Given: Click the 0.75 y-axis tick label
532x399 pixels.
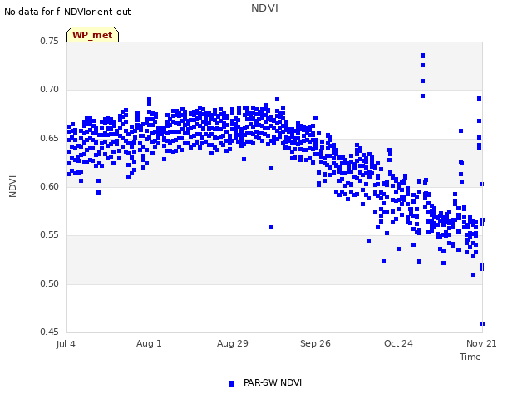Looking at the screenshot, I should pyautogui.click(x=50, y=41).
